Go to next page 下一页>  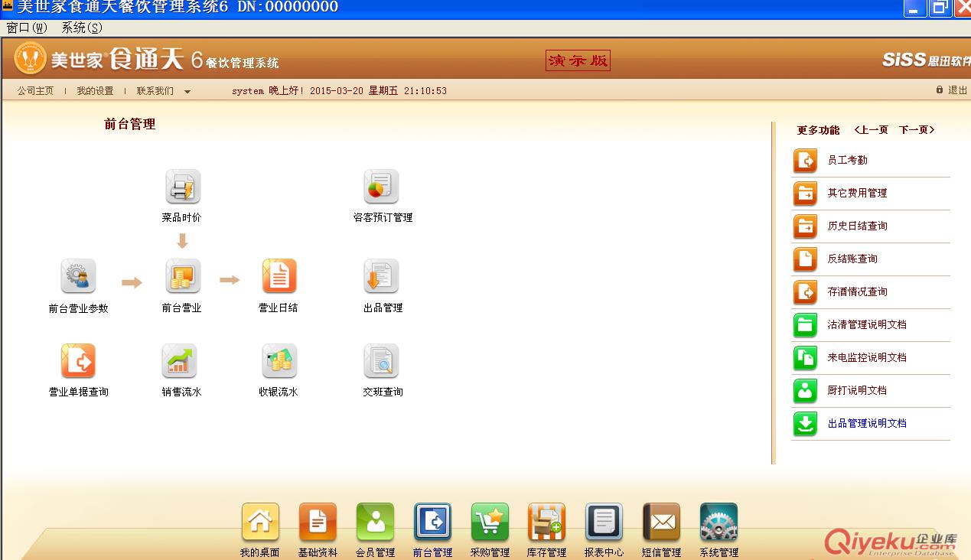[917, 130]
